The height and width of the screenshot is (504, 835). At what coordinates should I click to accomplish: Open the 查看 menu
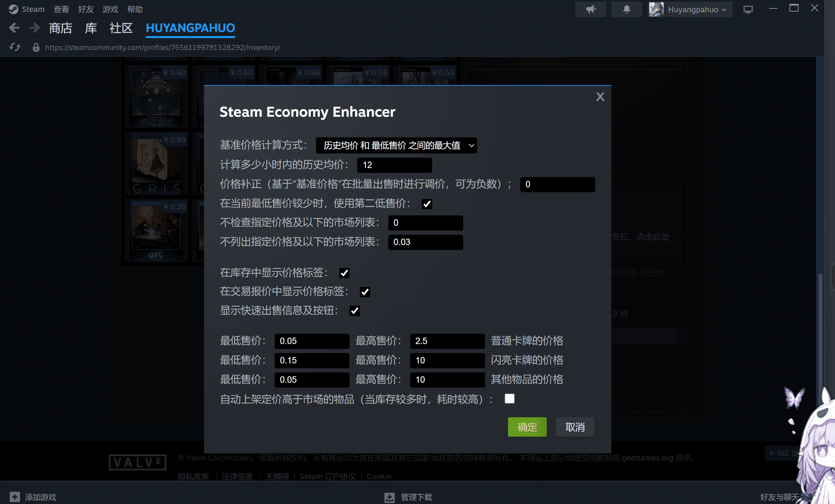pyautogui.click(x=61, y=9)
